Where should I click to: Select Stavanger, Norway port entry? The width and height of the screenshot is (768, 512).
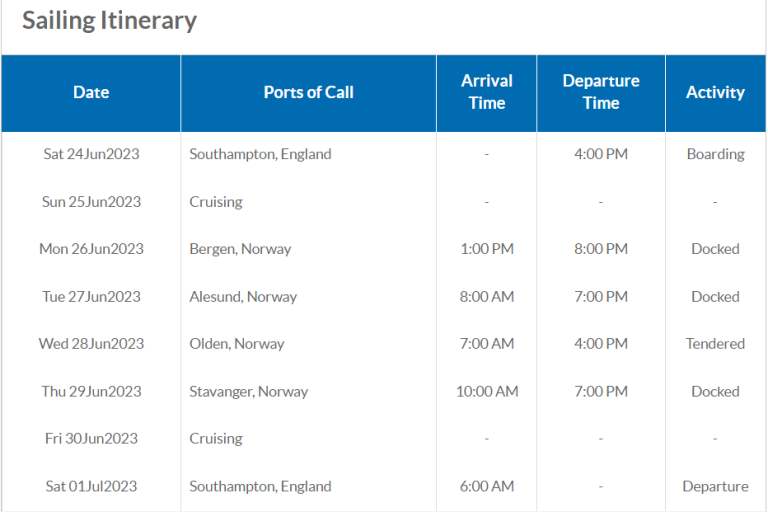pos(249,391)
